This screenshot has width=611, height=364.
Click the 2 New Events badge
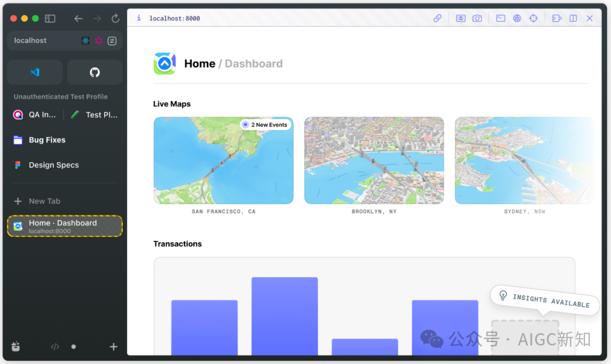click(266, 124)
